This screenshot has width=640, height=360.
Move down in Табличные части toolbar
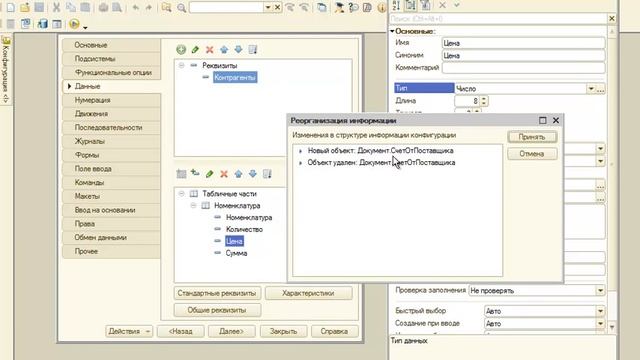pos(253,174)
